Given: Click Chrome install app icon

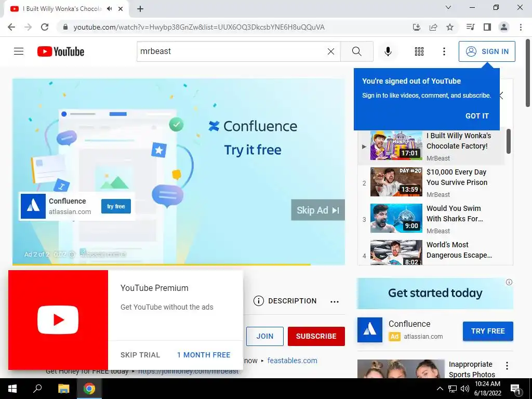Looking at the screenshot, I should pyautogui.click(x=416, y=27).
